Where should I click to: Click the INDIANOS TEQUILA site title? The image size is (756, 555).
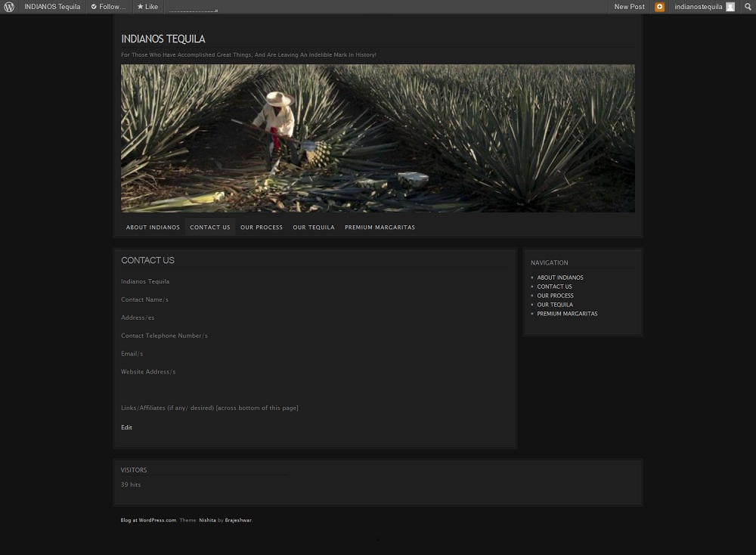click(163, 39)
